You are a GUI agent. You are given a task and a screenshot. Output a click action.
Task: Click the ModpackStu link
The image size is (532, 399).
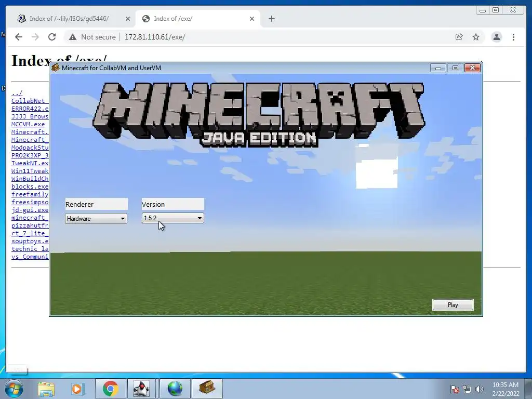coord(30,148)
